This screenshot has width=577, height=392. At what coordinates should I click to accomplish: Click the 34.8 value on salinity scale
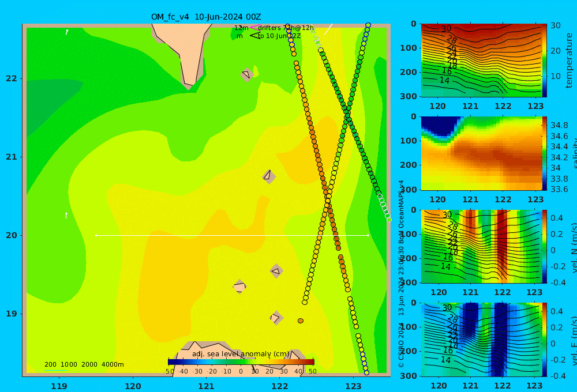coord(559,125)
